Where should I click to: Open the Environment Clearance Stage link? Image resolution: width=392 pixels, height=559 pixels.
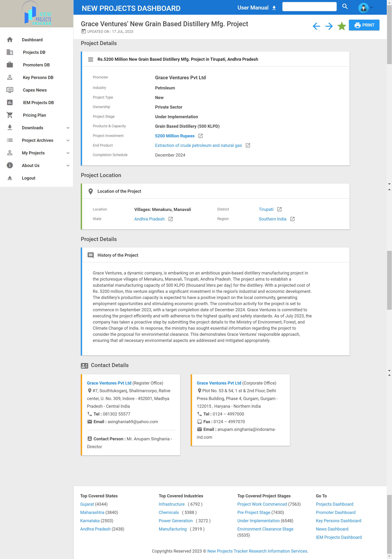click(265, 529)
